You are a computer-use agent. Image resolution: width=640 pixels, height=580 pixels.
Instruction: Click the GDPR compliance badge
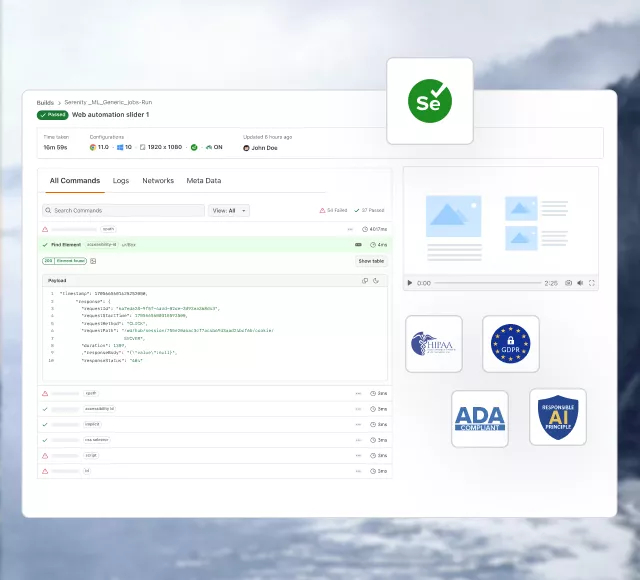coord(511,344)
